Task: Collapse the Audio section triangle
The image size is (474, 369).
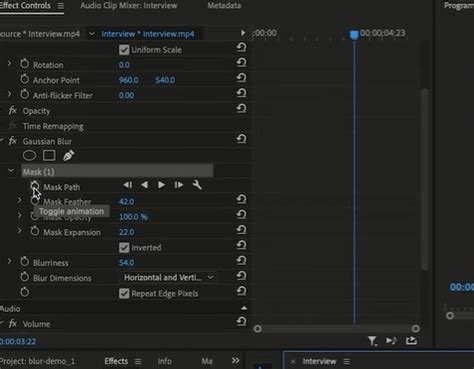Action: click(244, 308)
